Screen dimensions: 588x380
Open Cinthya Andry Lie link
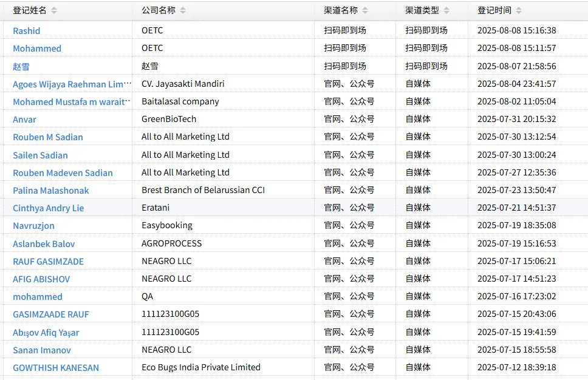[49, 208]
